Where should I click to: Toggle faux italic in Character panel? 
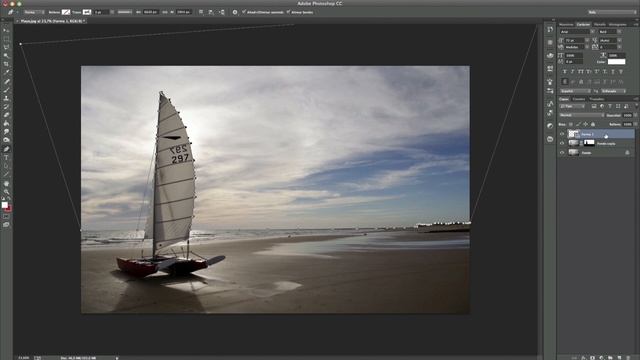click(x=573, y=71)
